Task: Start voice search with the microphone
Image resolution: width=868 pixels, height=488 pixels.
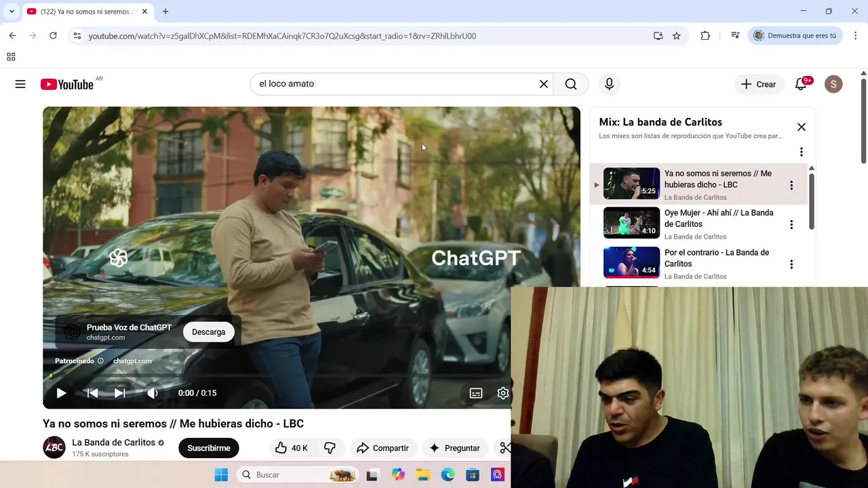Action: pyautogui.click(x=609, y=84)
